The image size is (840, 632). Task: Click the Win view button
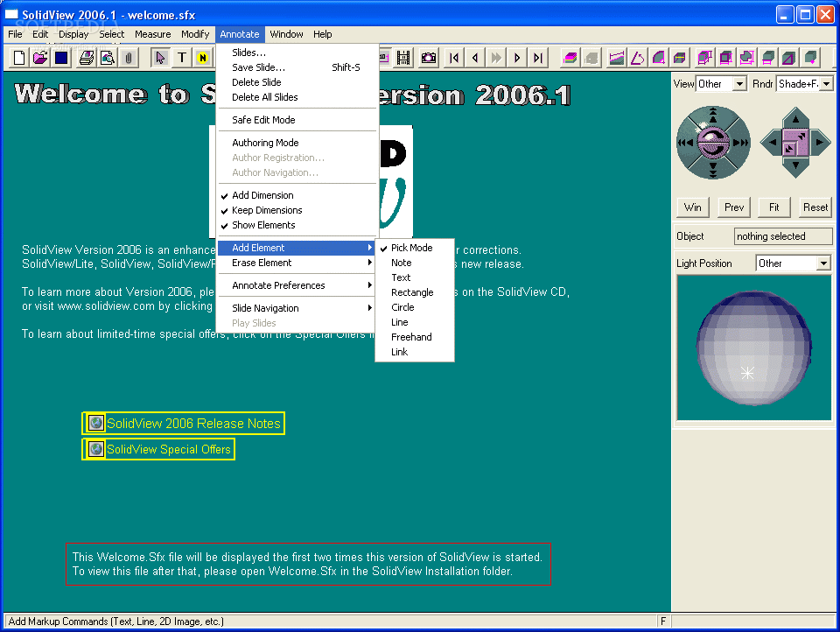[693, 207]
